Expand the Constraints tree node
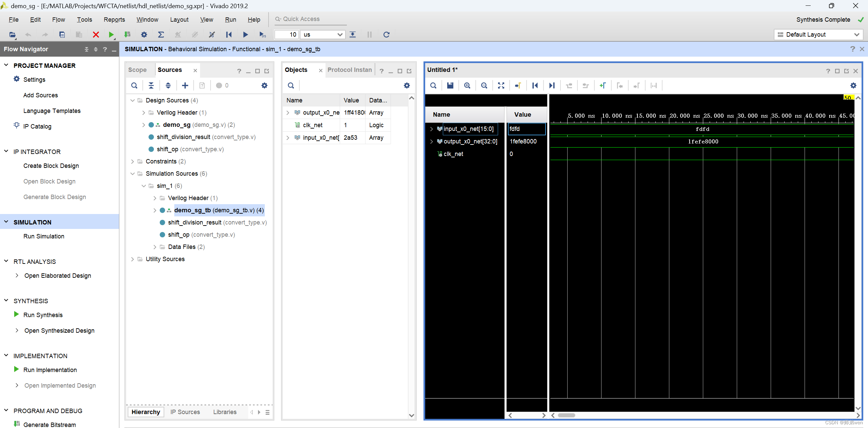 point(132,161)
